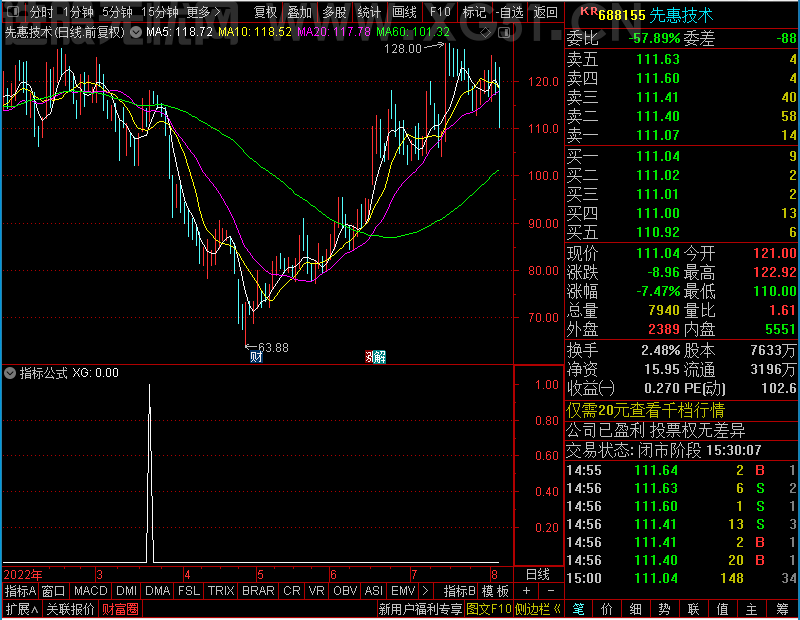Click the 标记 mark button
Screen dimensions: 800x620
[474, 12]
